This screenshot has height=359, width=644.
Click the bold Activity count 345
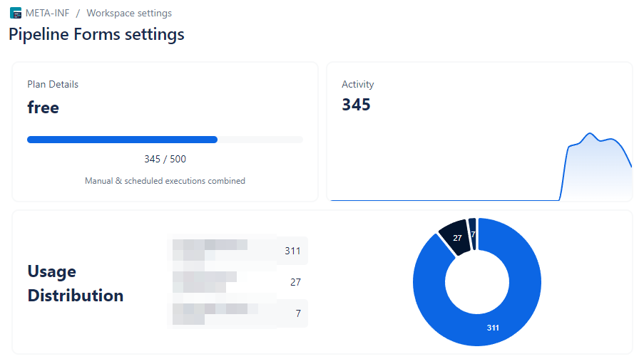coord(356,105)
